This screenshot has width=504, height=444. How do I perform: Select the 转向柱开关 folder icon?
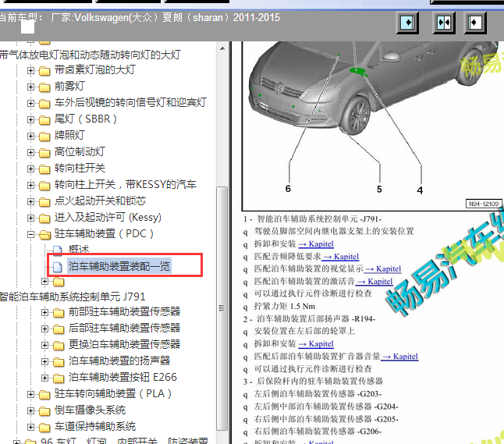point(44,169)
